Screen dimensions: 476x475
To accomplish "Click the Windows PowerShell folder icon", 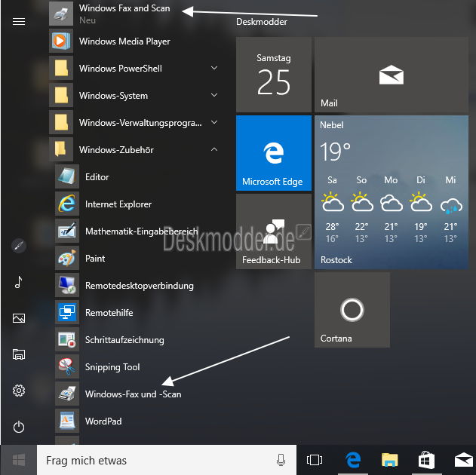I will coord(61,68).
